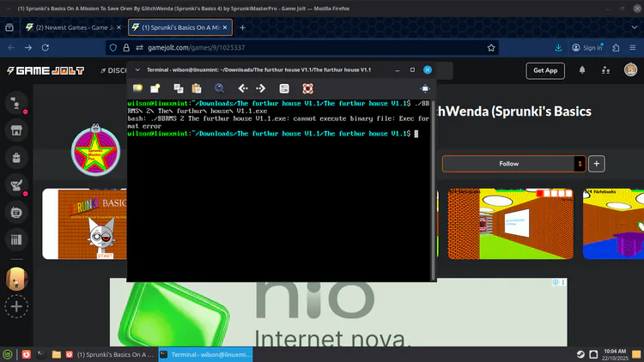Open Firefox extensions icon
Image resolution: width=644 pixels, height=362 pixels.
click(616, 48)
